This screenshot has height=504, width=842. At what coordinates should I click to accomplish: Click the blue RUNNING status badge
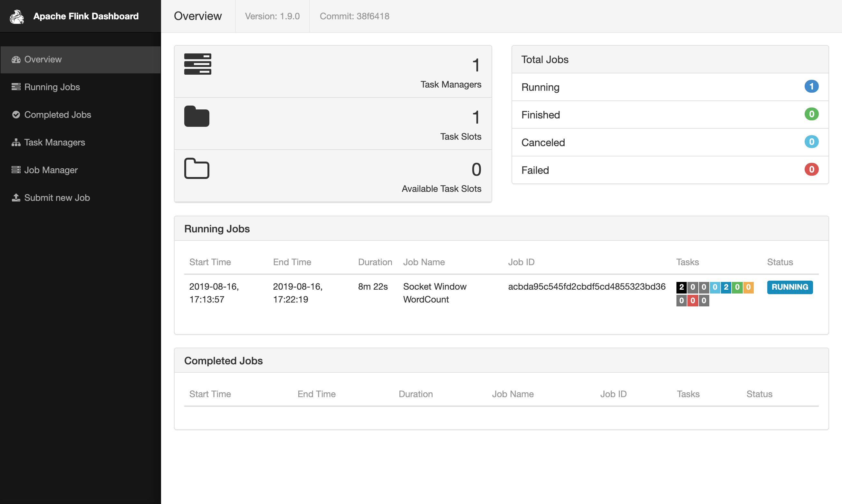point(789,287)
